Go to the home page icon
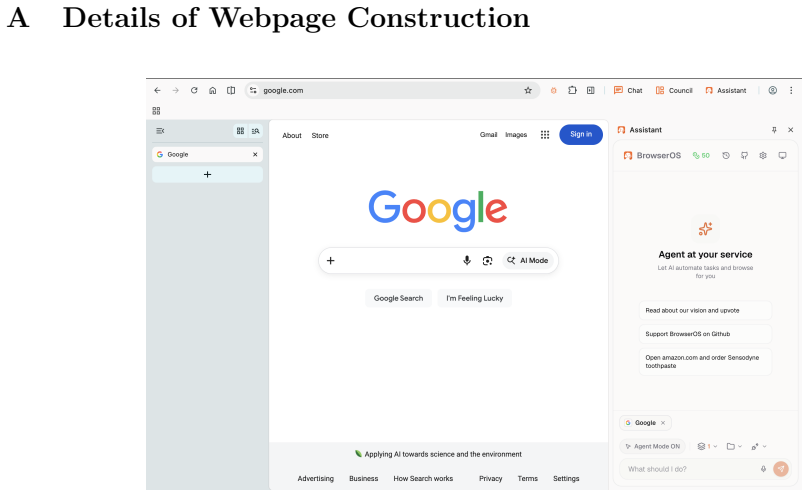808x496 pixels. coord(212,91)
